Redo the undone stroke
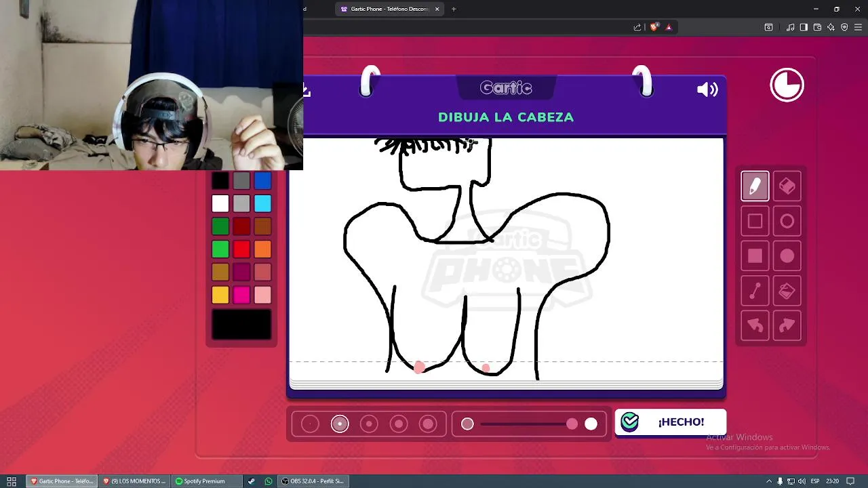This screenshot has width=868, height=488. (787, 326)
